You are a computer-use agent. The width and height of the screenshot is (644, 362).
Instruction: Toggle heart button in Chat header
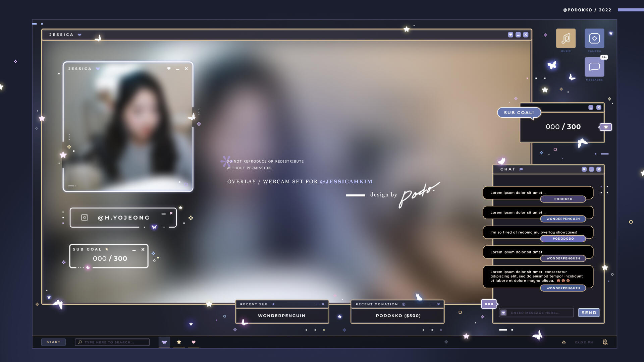coord(584,169)
